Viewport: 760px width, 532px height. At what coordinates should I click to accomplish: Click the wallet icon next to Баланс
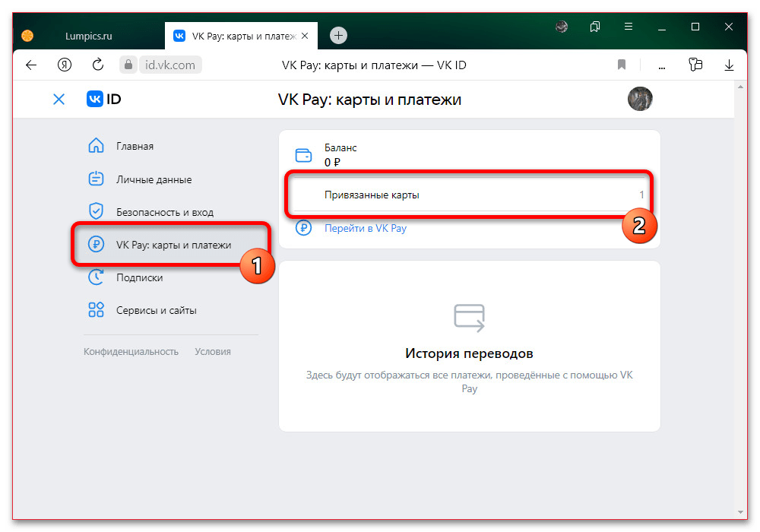(x=303, y=155)
